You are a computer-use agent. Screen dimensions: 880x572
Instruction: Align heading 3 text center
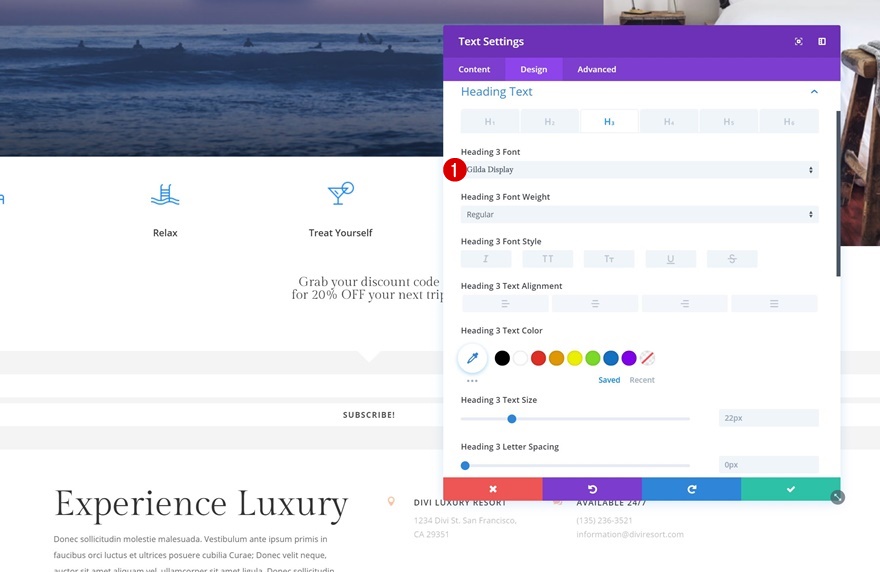tap(595, 304)
